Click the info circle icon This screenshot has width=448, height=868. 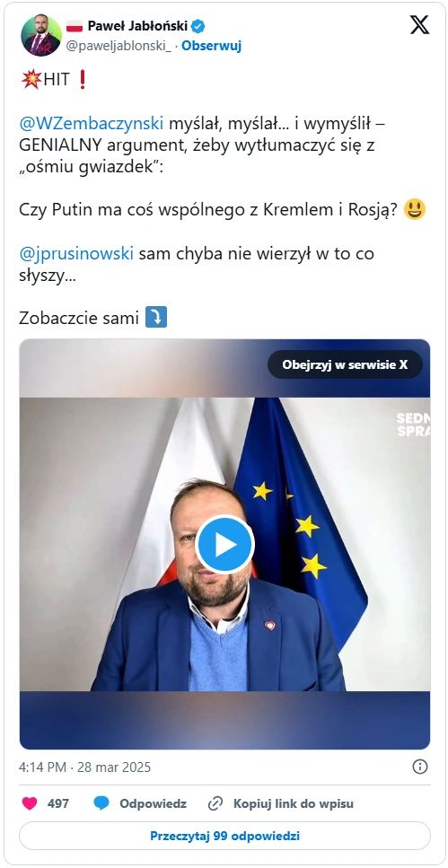(420, 767)
